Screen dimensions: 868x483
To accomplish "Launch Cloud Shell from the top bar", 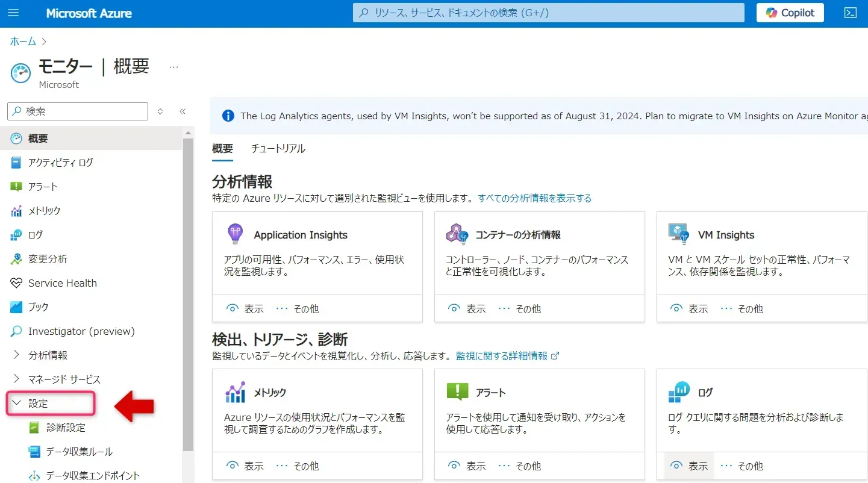I will point(850,13).
